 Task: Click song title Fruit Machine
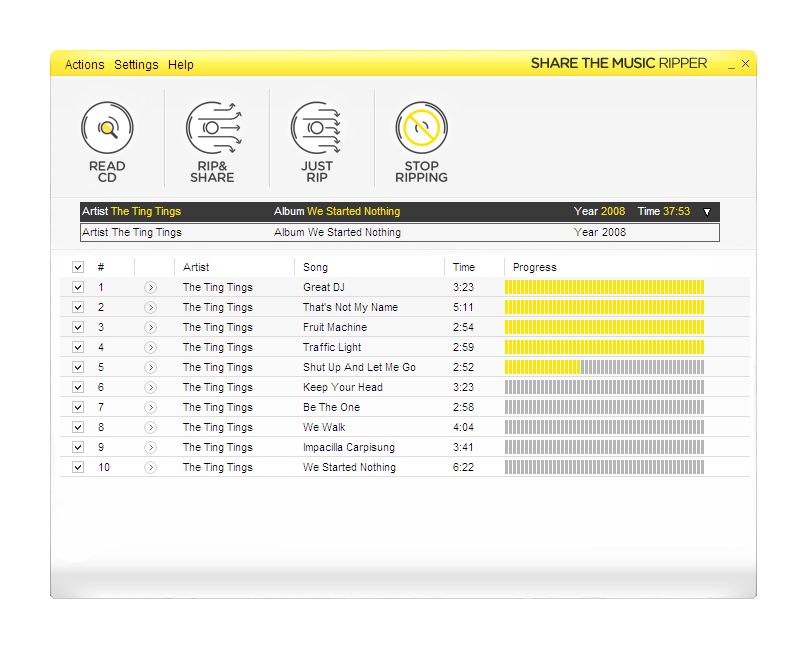(x=335, y=327)
